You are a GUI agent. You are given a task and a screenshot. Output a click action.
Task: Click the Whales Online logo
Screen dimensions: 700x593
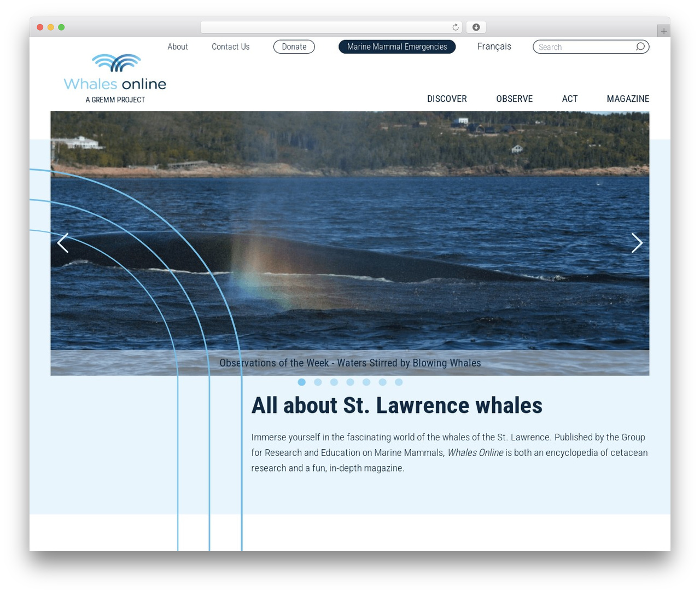tap(115, 79)
